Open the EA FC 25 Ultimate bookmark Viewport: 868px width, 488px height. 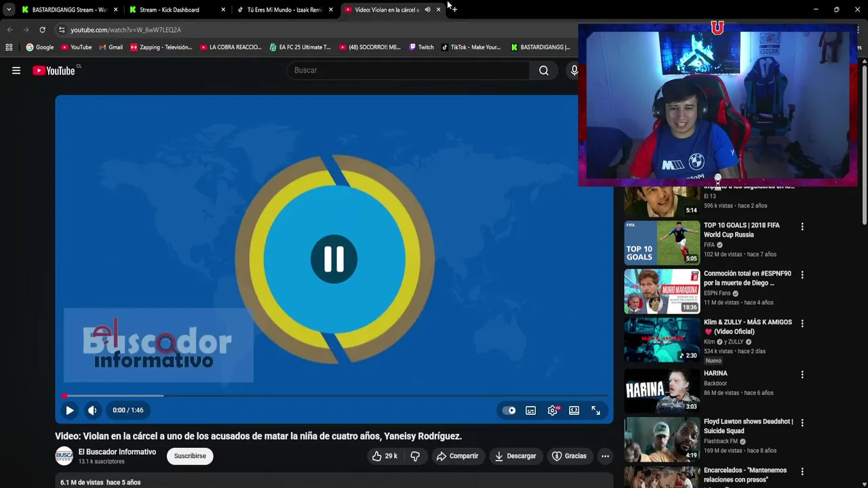(x=300, y=47)
